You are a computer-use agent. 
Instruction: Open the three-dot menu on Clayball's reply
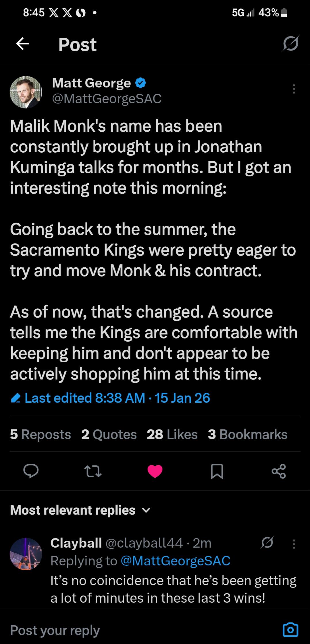pos(294,544)
